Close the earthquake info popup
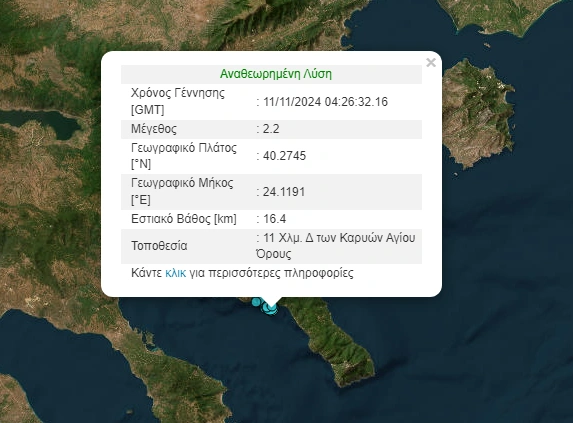 (x=431, y=62)
